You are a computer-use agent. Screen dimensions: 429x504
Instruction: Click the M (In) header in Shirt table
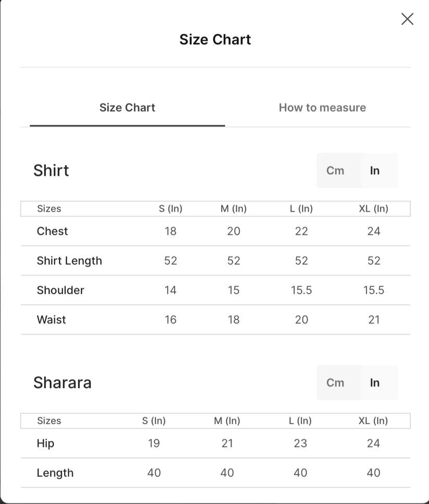tap(234, 209)
